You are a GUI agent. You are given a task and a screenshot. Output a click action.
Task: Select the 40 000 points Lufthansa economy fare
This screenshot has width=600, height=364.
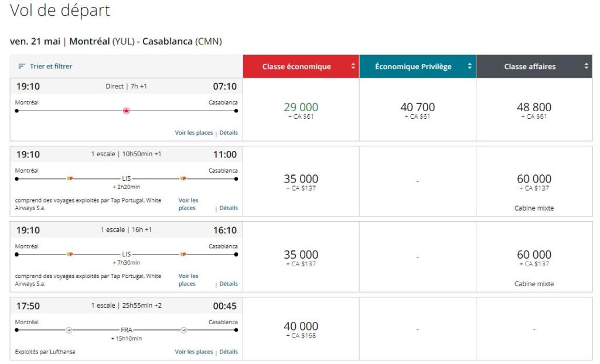(x=301, y=329)
